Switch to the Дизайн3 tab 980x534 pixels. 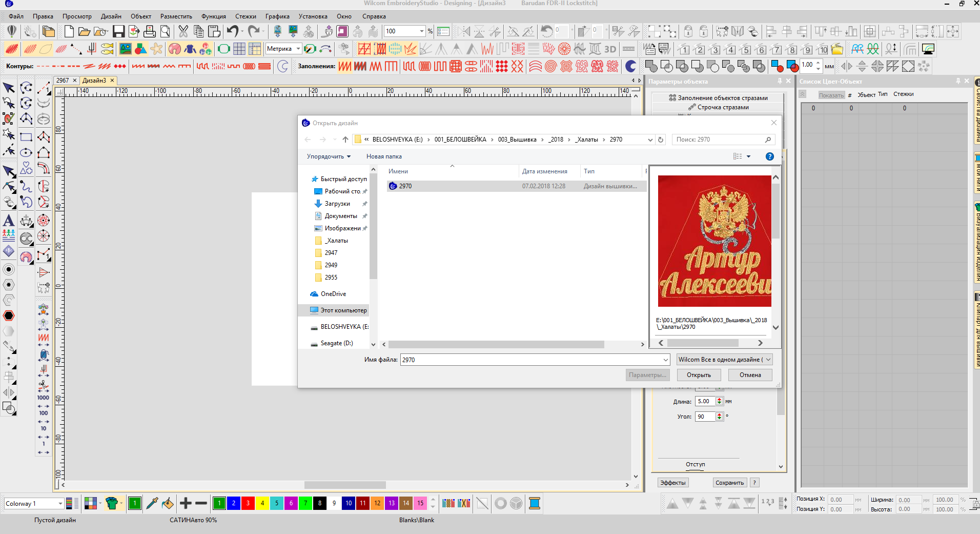[x=94, y=81]
